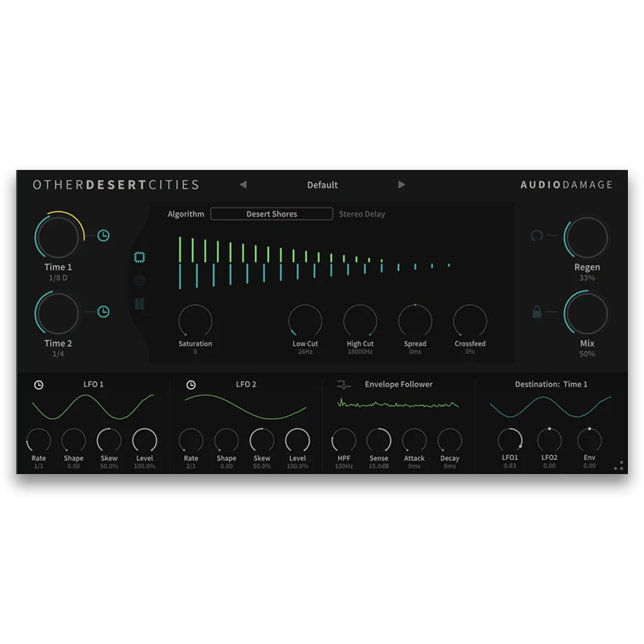
Task: Click the Other Desert Cities title logo
Action: 116,185
